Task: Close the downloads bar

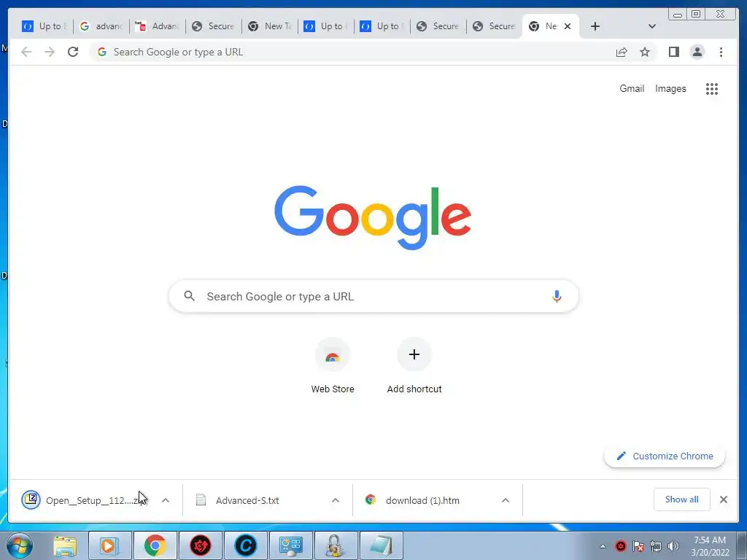Action: [723, 499]
